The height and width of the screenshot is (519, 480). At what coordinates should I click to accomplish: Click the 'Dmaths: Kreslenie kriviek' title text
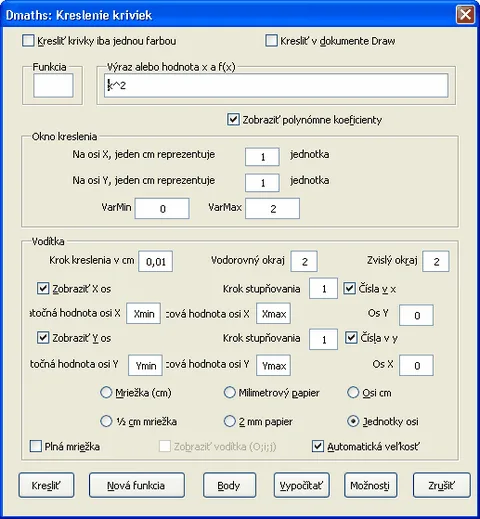tap(79, 15)
